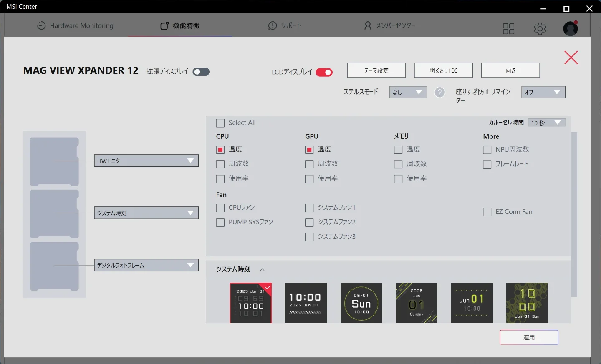Click the settings panel vertical scrollbar

click(574, 214)
